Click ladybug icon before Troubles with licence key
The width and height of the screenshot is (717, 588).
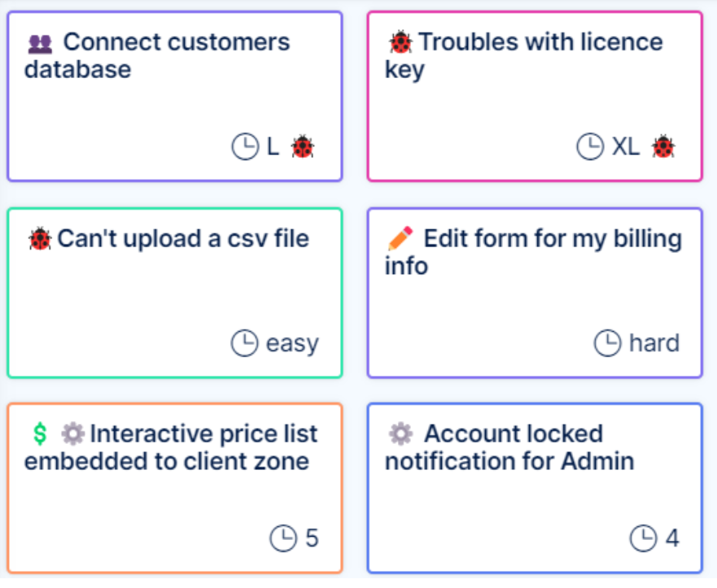click(400, 42)
